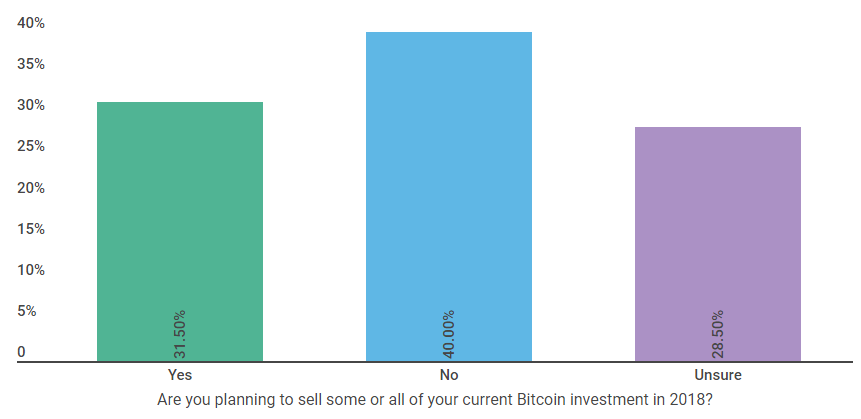Screen dimensions: 861x419
Task: Click the 25% y-axis tick label
Action: pos(31,147)
